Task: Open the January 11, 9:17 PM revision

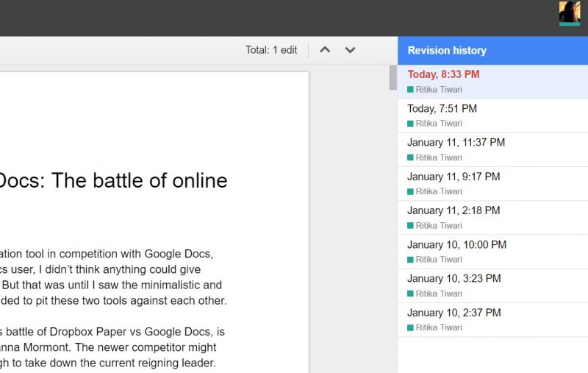Action: (x=492, y=183)
